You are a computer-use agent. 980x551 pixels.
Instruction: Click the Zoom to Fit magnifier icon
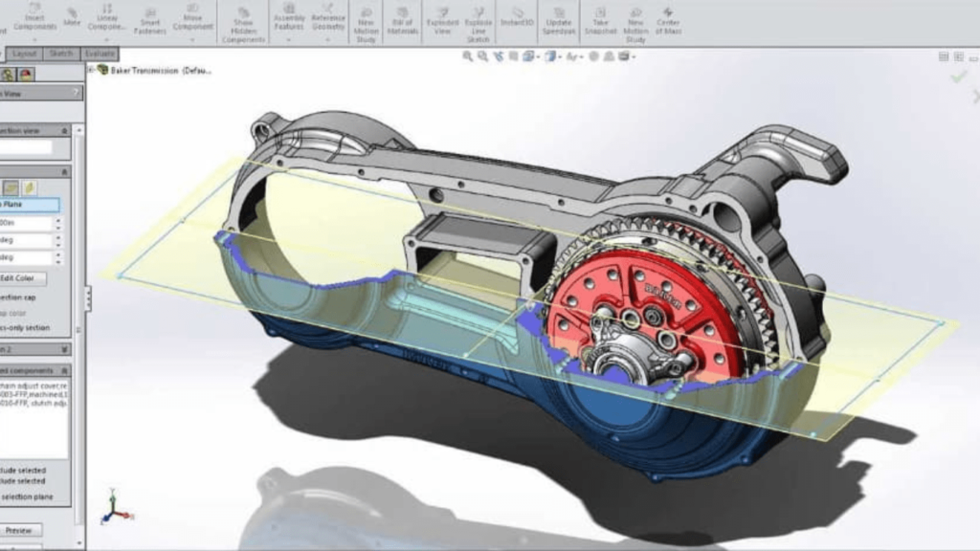point(467,56)
